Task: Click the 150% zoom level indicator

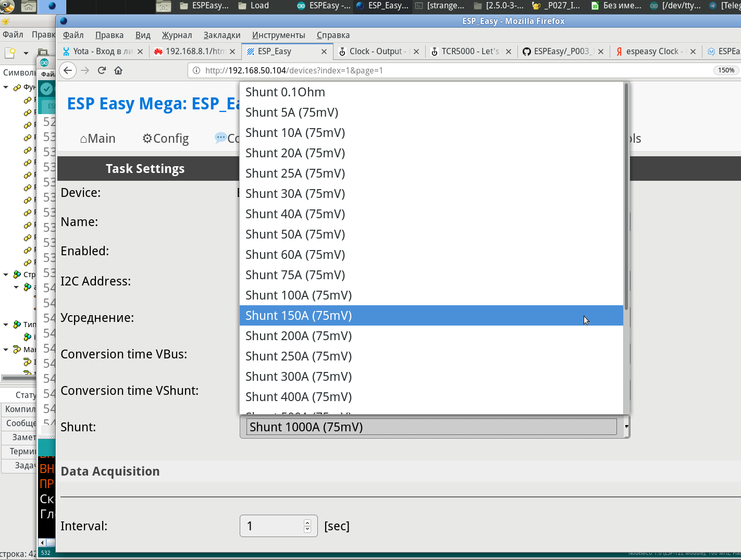Action: (x=726, y=70)
